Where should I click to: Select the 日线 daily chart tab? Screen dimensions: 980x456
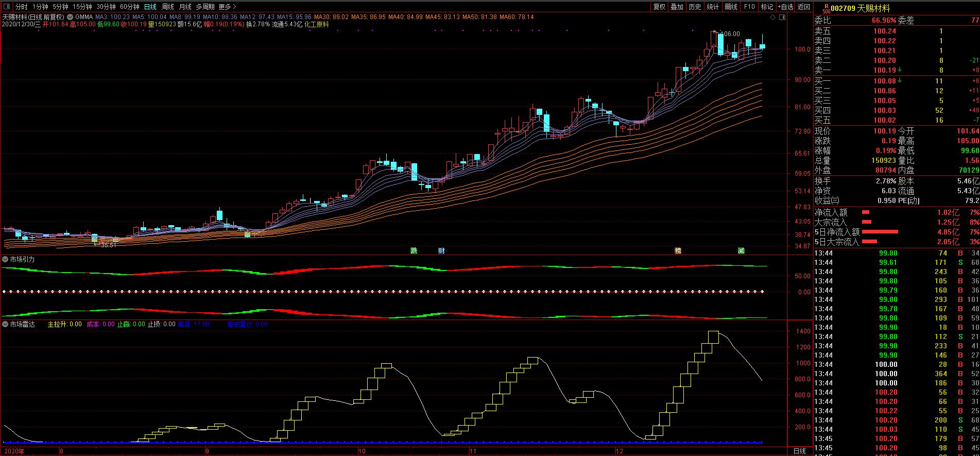point(150,7)
